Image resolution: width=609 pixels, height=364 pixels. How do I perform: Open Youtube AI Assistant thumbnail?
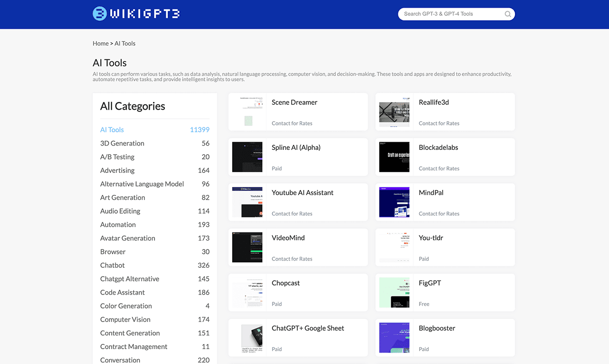(x=247, y=202)
